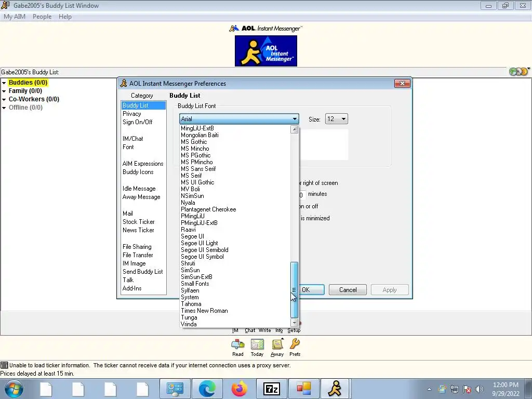532x399 pixels.
Task: Click the running man title icon
Action: (x=5, y=5)
